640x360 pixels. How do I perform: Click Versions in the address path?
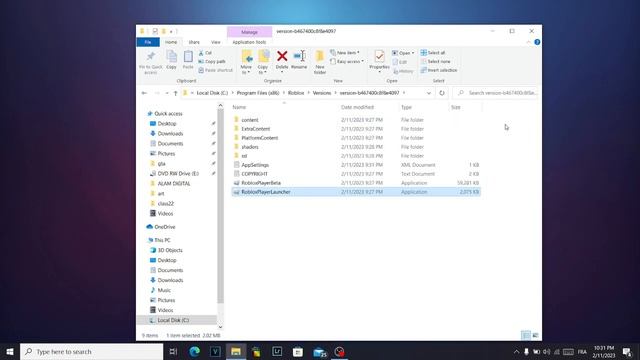point(322,93)
